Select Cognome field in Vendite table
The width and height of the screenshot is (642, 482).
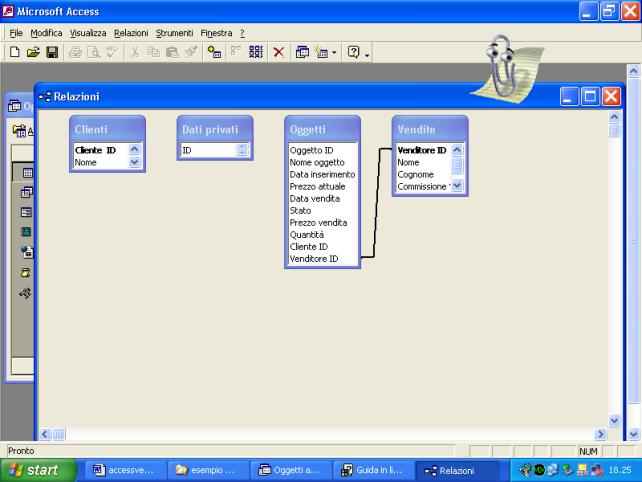pos(415,174)
